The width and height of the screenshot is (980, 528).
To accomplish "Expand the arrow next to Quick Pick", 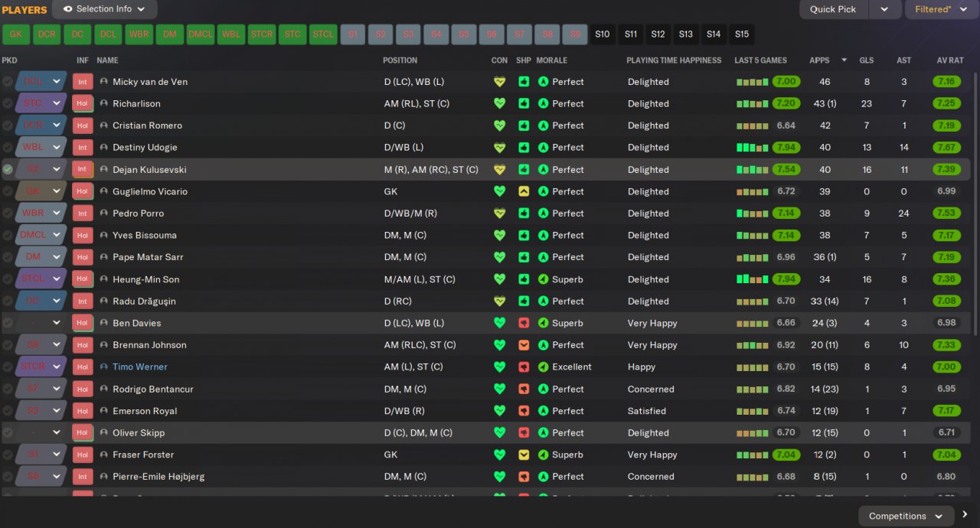I will coord(884,9).
